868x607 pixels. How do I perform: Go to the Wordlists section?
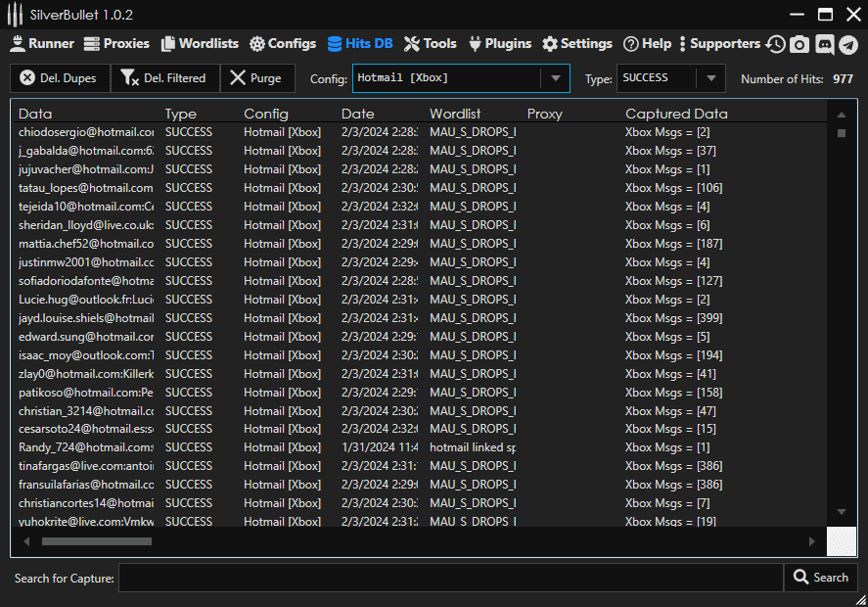pyautogui.click(x=200, y=44)
